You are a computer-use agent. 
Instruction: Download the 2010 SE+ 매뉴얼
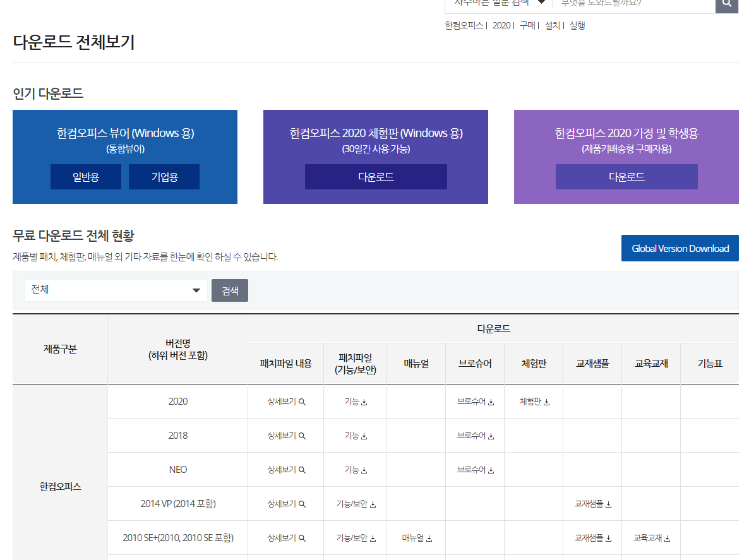[417, 538]
